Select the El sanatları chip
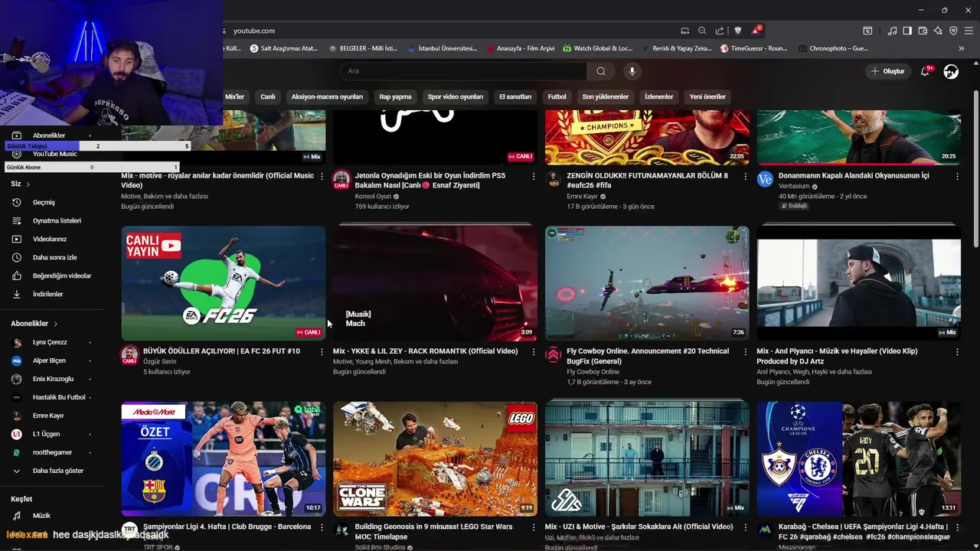 (x=515, y=97)
